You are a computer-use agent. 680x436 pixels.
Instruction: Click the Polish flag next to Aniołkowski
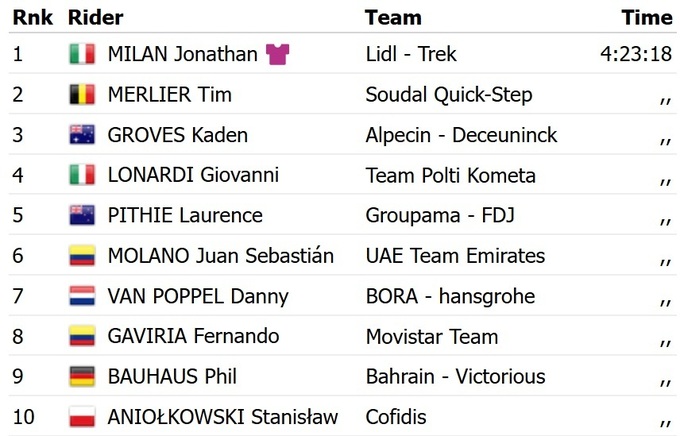(82, 416)
